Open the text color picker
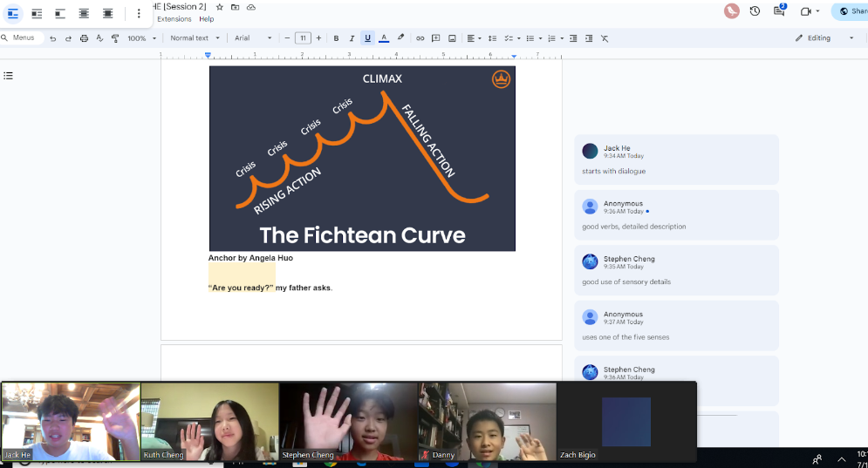 384,38
